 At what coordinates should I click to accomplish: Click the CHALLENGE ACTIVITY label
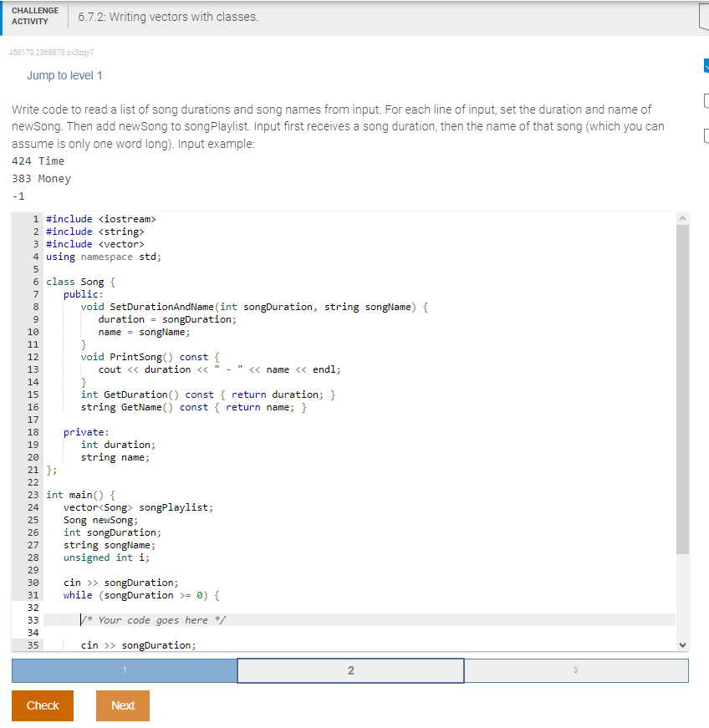click(x=34, y=17)
